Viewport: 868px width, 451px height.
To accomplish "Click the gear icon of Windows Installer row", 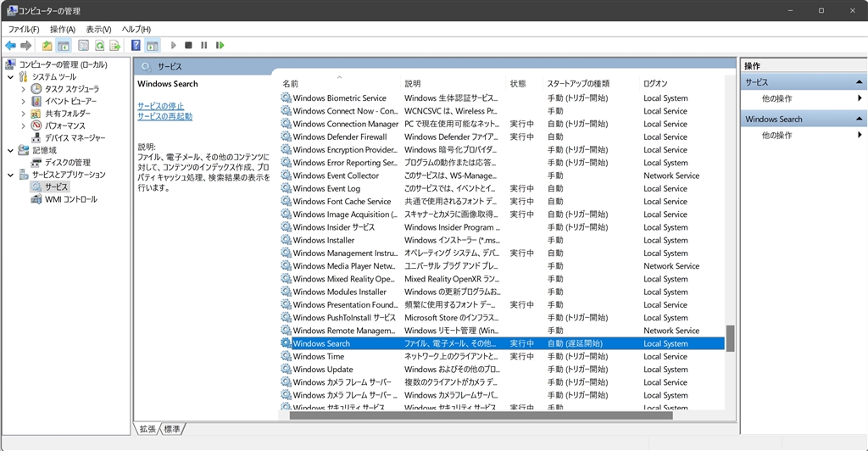I will (x=286, y=240).
